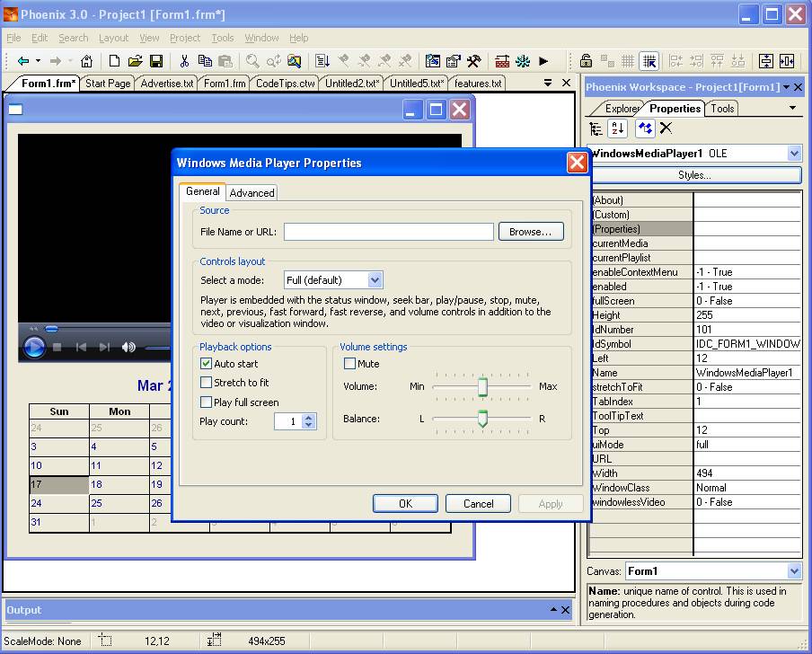Click the Name property value WindowsMediaPlayer1
Screen dimensions: 812x654
click(x=744, y=372)
